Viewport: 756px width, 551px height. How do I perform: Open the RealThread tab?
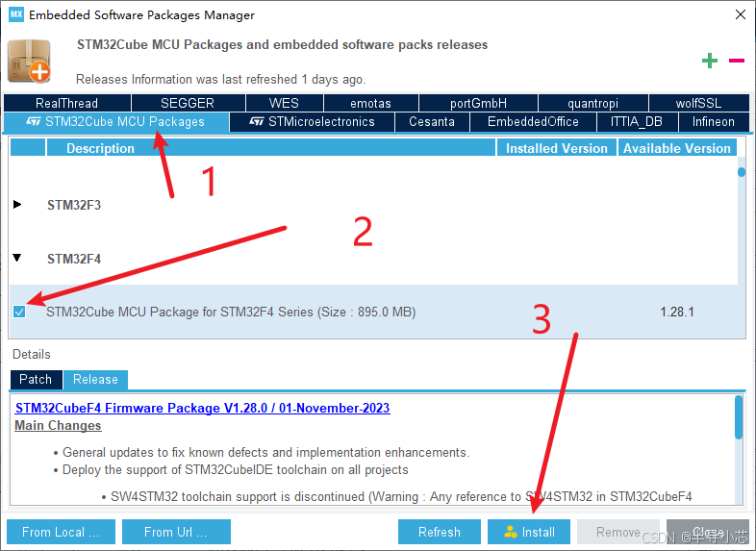pyautogui.click(x=67, y=103)
